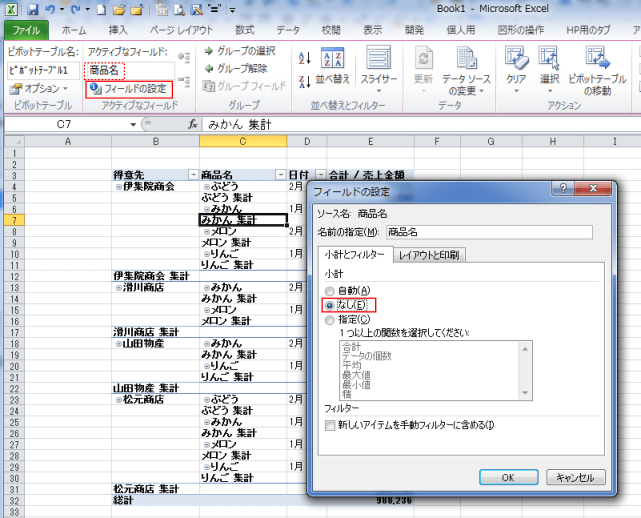Switch to the ページ レイアウト ribbon tab

(x=181, y=30)
